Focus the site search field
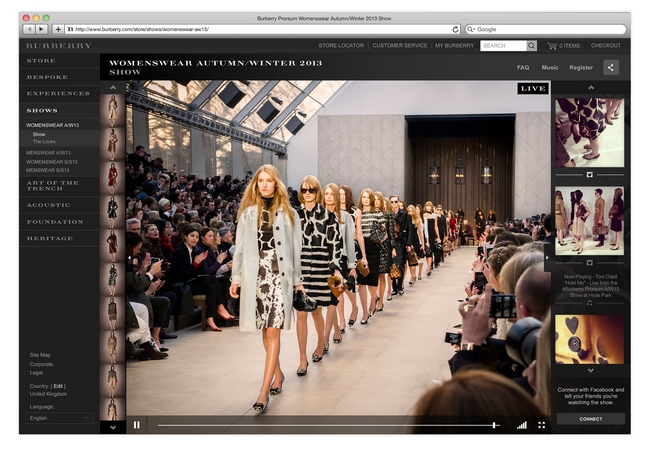Viewport: 650px width, 449px height. click(503, 46)
